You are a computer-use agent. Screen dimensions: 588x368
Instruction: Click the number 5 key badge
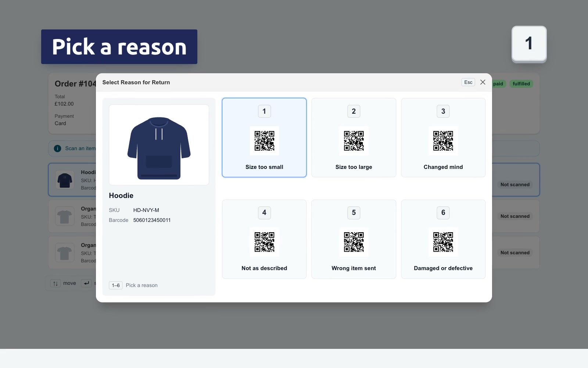pos(354,212)
